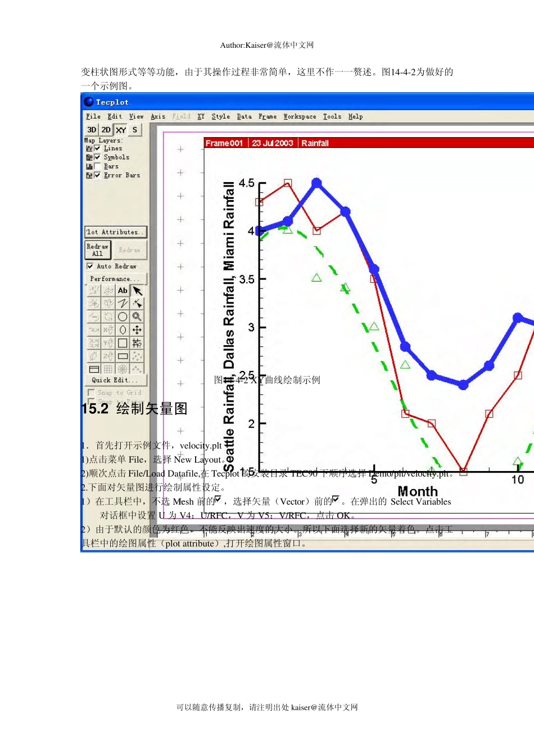
Task: Click the Month axis title
Action: click(418, 491)
